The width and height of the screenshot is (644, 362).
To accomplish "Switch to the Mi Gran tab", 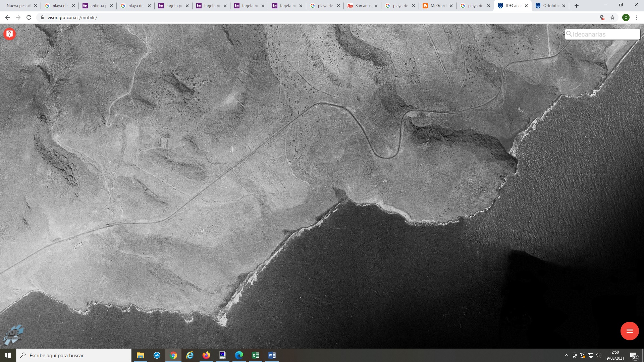I will [x=437, y=6].
